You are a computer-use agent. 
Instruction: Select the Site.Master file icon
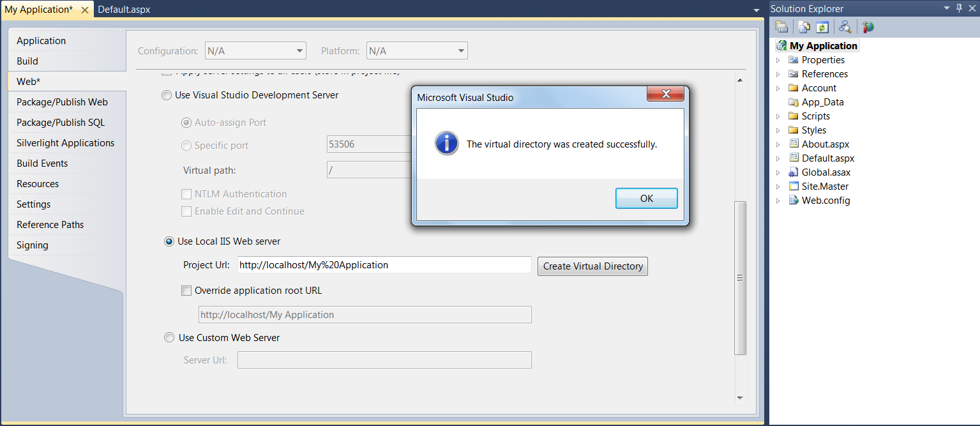pos(794,186)
